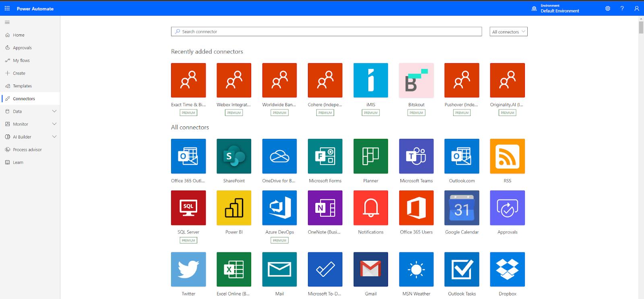Open Approvals in the sidebar
The width and height of the screenshot is (644, 299).
pos(30,47)
